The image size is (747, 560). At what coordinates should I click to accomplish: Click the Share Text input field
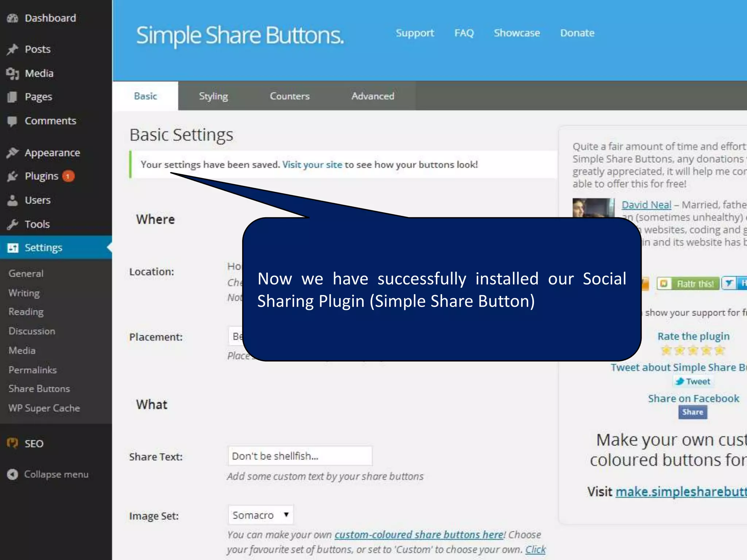300,456
